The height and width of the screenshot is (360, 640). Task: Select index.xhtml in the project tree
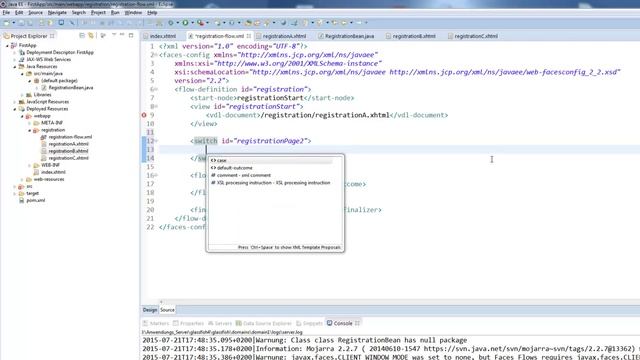click(x=53, y=172)
